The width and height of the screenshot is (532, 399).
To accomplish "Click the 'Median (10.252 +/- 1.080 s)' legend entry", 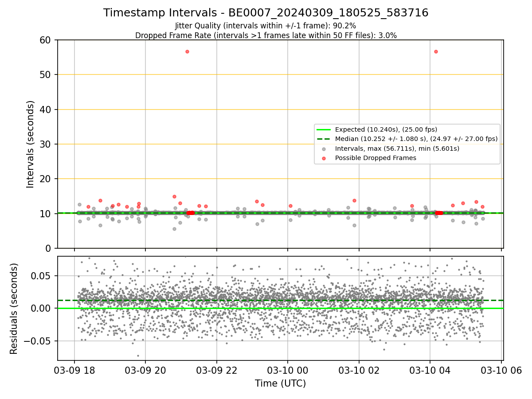I will (x=416, y=139).
